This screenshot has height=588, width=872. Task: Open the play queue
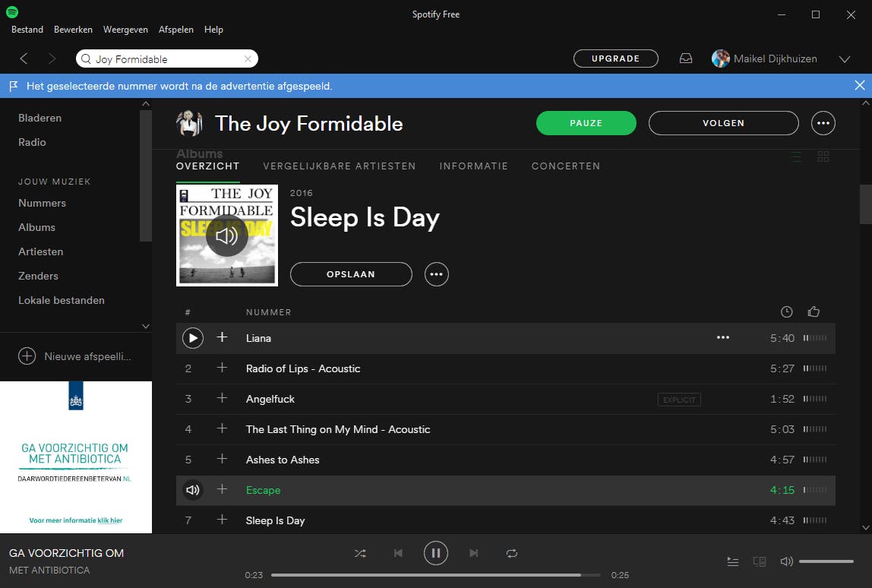point(733,562)
